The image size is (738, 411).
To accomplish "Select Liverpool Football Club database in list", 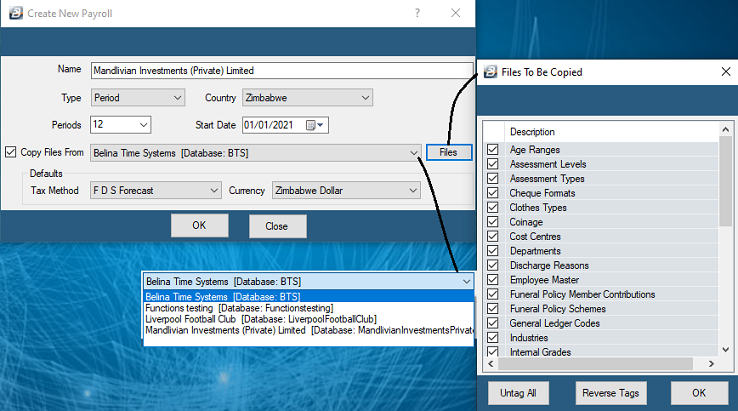I will click(308, 319).
